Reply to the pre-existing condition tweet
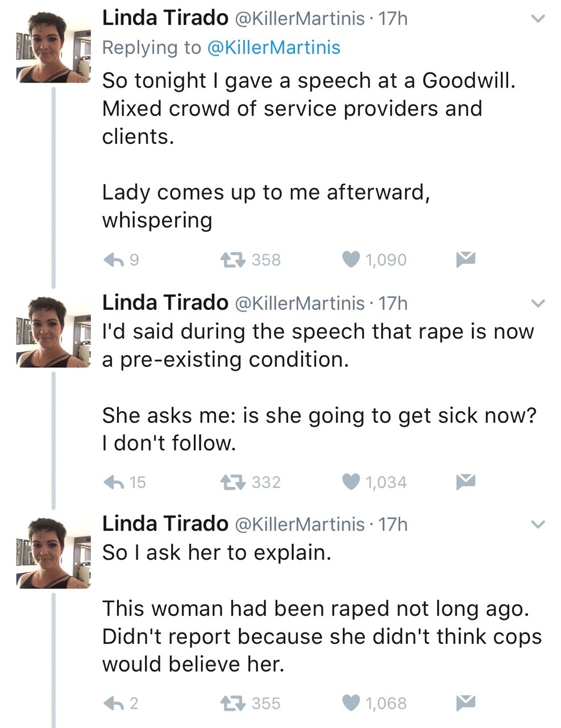This screenshot has width=561, height=728. pyautogui.click(x=114, y=482)
